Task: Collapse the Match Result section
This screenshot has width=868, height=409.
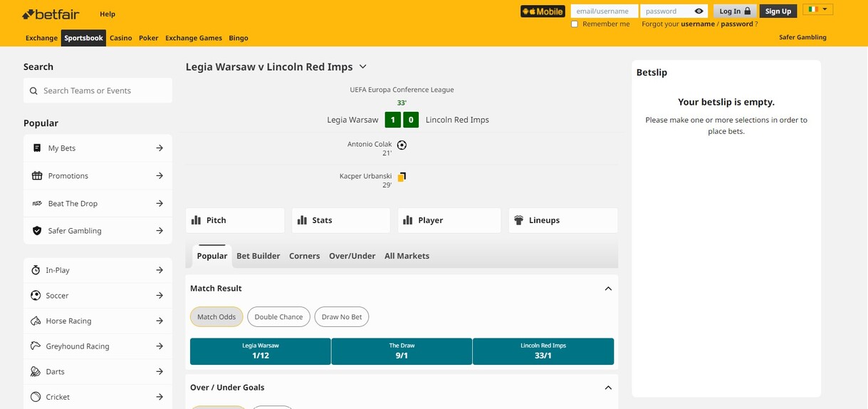Action: [x=608, y=289]
